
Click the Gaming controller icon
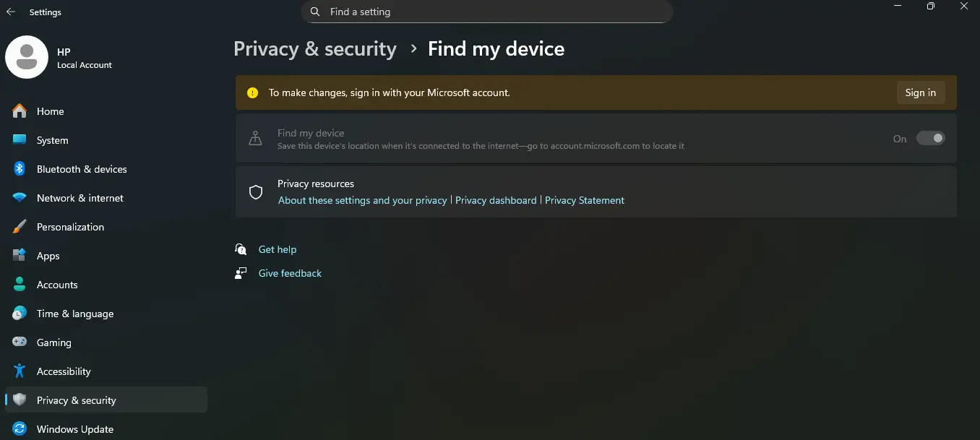click(20, 342)
